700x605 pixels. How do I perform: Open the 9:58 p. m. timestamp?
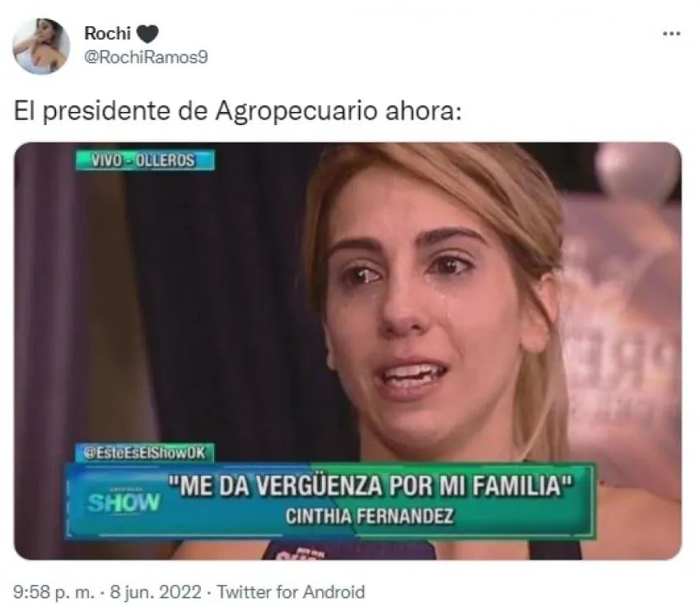pyautogui.click(x=54, y=592)
